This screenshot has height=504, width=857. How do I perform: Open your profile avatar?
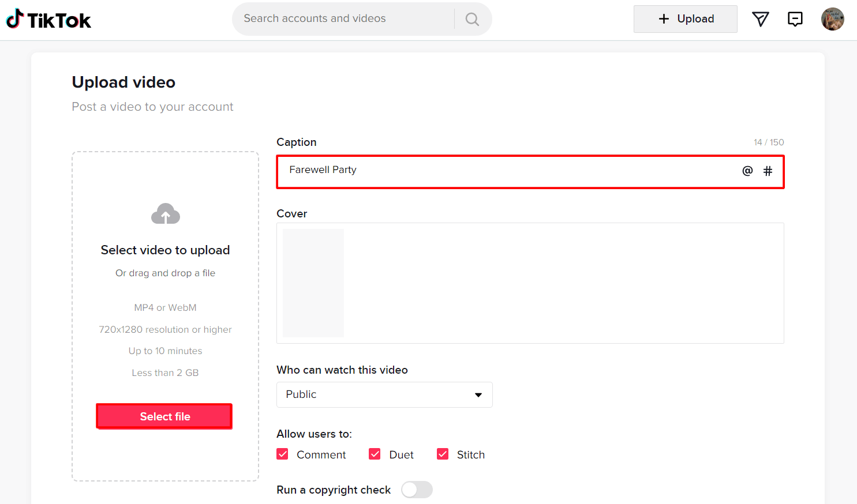tap(833, 18)
